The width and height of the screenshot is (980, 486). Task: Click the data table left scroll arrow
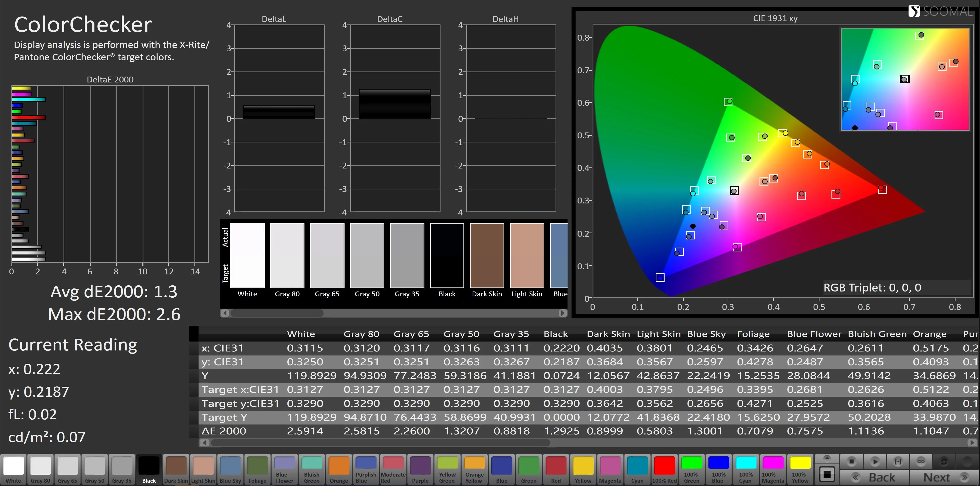(204, 443)
